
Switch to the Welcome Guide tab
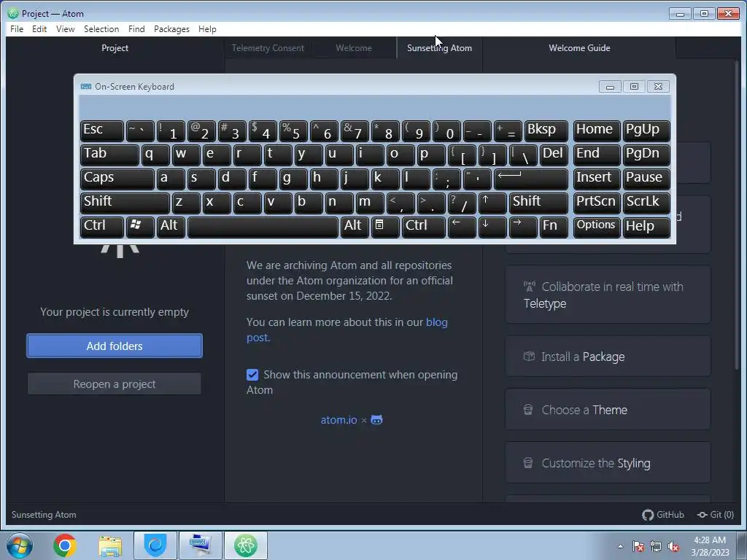coord(579,48)
